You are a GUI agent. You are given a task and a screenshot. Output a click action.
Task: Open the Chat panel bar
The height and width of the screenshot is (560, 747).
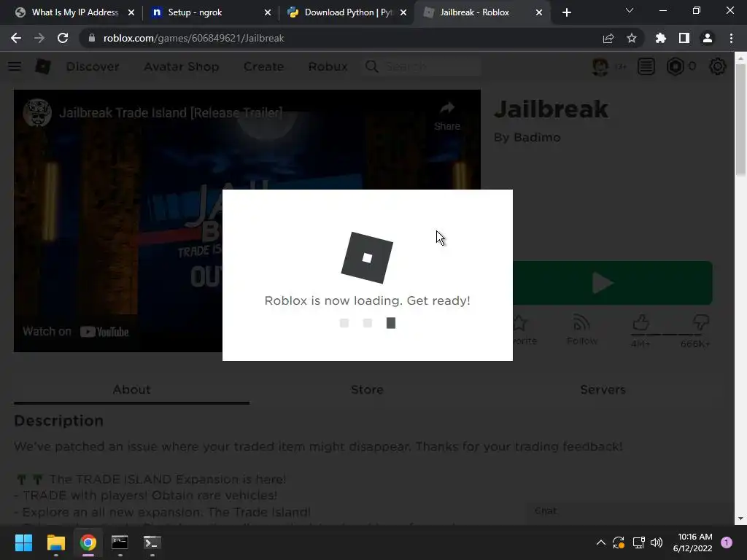629,511
